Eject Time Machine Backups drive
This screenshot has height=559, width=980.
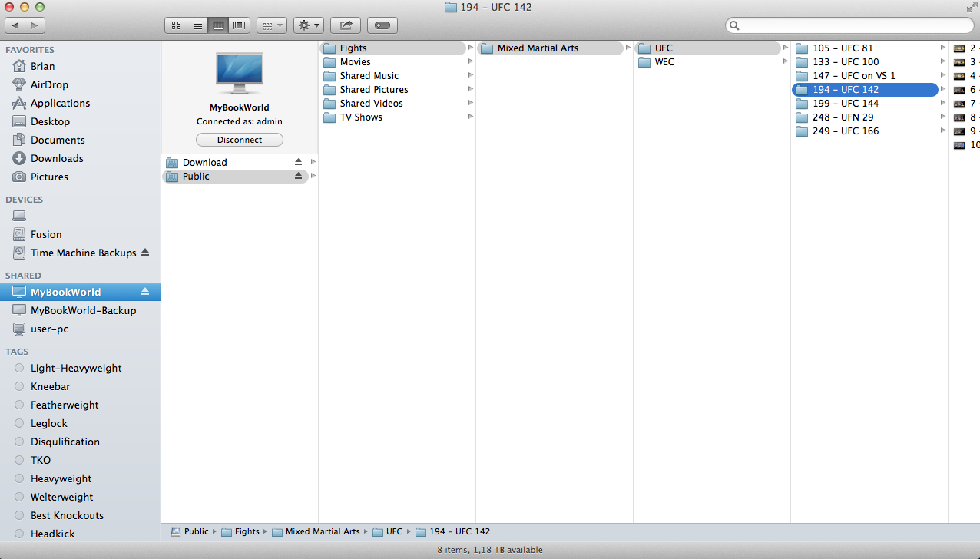pos(145,253)
